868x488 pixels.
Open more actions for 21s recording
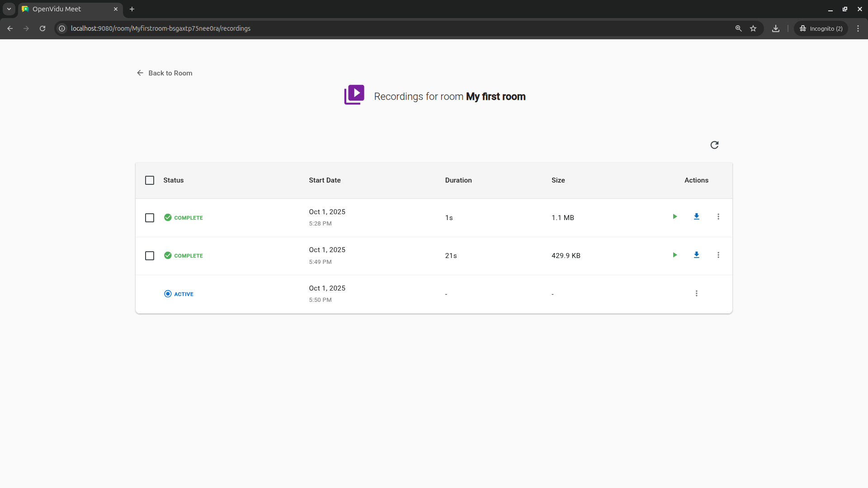(718, 255)
